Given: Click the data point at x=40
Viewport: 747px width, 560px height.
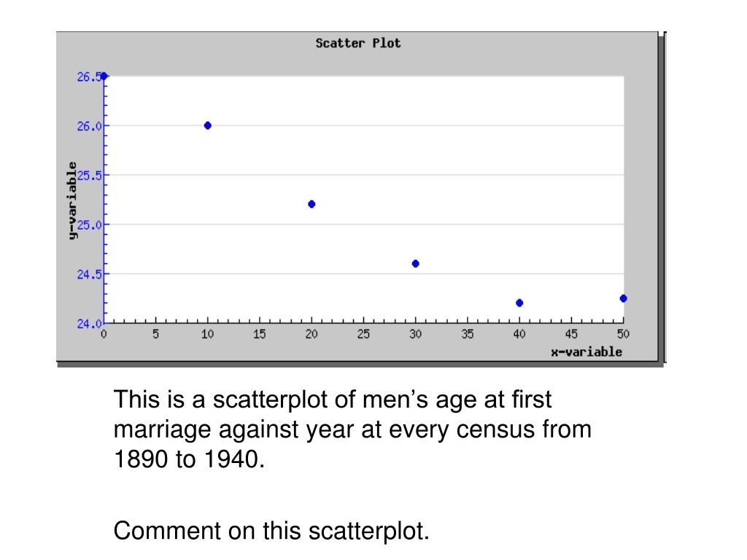Looking at the screenshot, I should click(519, 303).
